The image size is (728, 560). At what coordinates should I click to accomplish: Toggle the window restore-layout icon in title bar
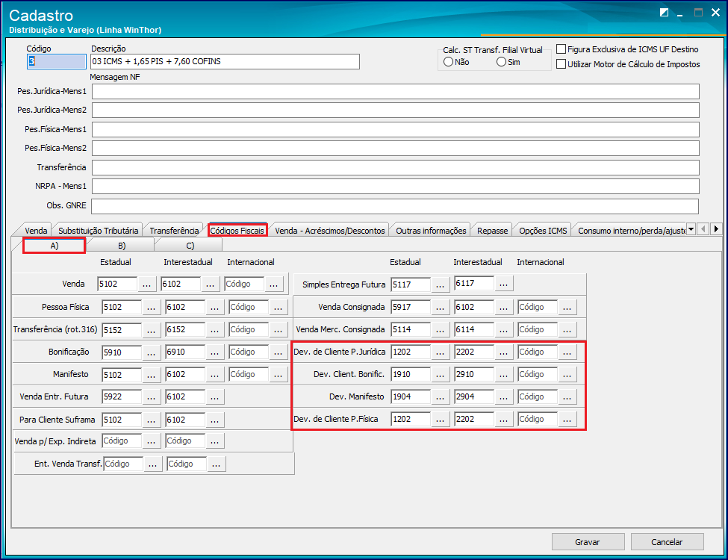coord(665,13)
